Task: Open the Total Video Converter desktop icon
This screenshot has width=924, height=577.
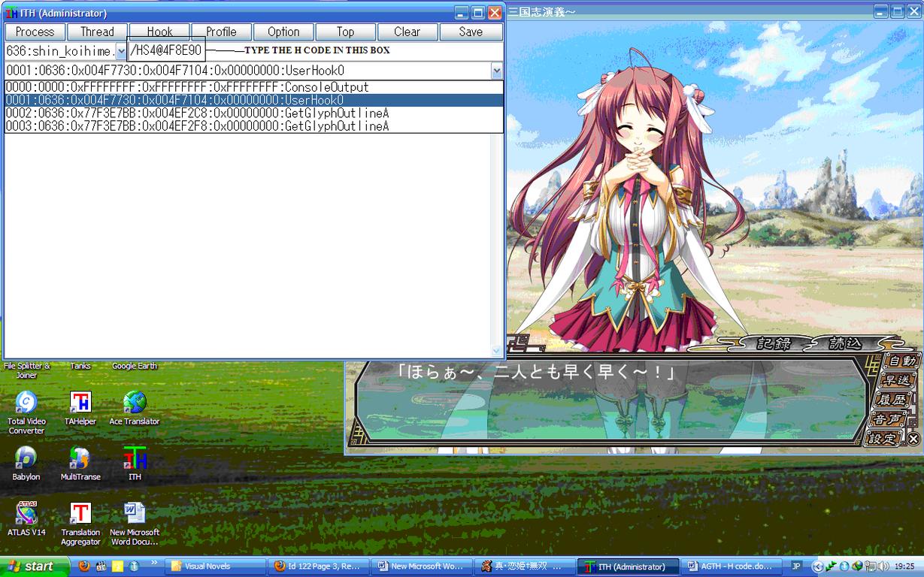Action: click(x=26, y=403)
